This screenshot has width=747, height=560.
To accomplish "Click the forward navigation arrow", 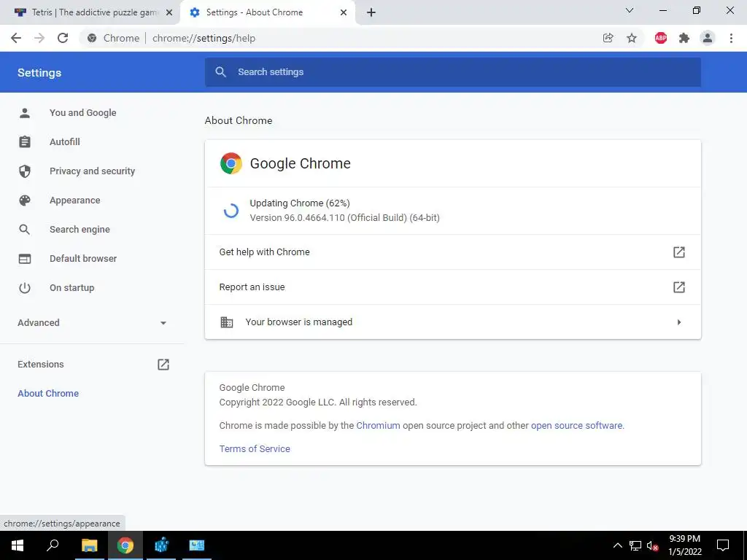I will [39, 38].
